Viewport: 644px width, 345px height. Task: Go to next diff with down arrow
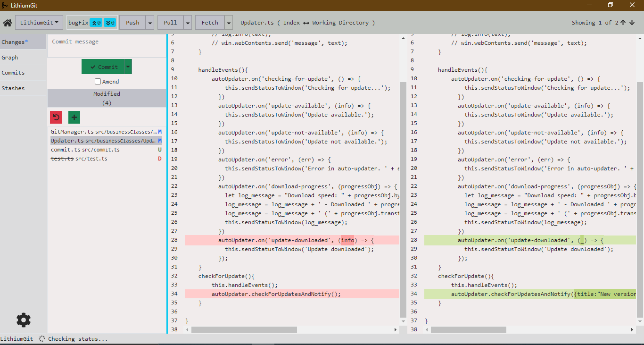click(632, 23)
